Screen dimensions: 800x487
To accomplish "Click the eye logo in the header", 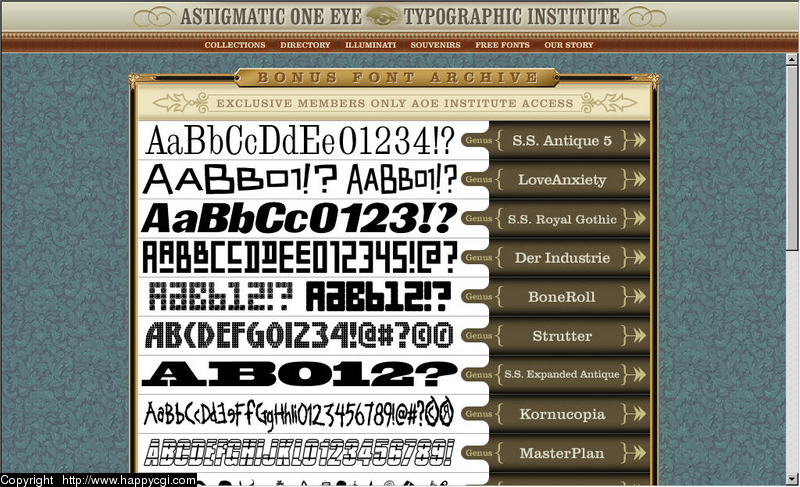I will pyautogui.click(x=383, y=16).
